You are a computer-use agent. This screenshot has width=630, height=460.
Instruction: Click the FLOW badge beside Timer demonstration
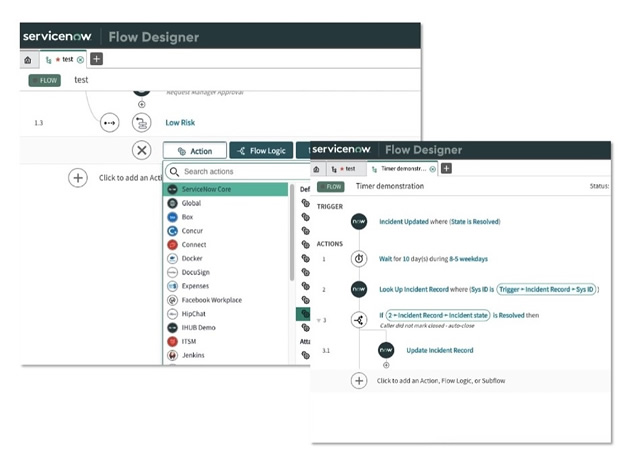(331, 187)
